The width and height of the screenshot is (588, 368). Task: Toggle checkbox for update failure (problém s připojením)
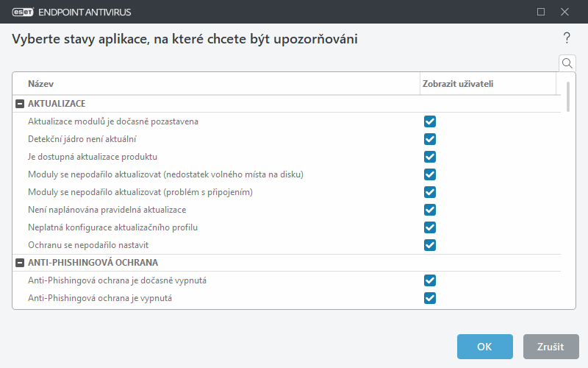[430, 192]
